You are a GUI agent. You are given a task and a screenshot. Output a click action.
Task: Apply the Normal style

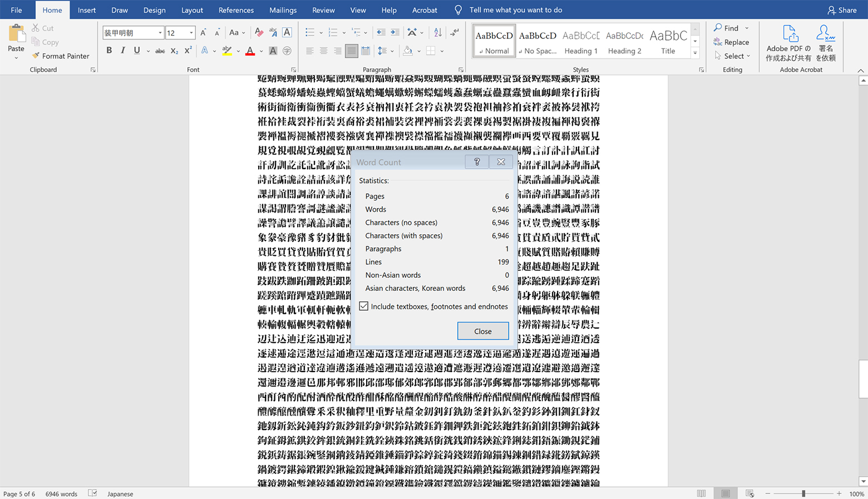[494, 41]
